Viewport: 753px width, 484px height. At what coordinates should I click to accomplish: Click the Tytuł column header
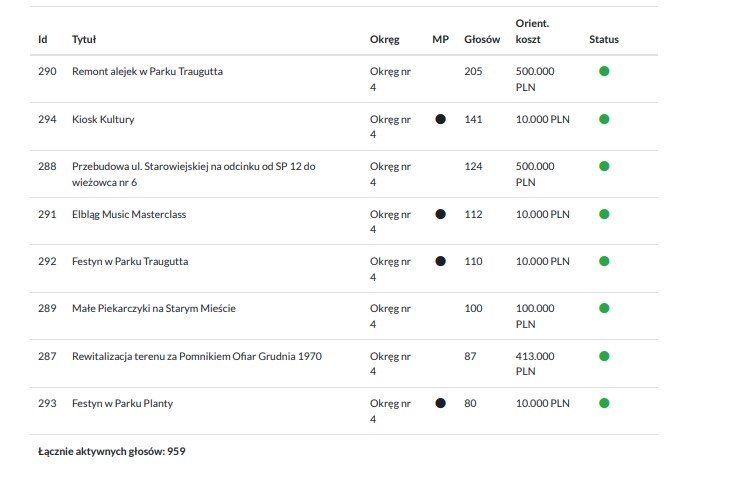pos(84,40)
